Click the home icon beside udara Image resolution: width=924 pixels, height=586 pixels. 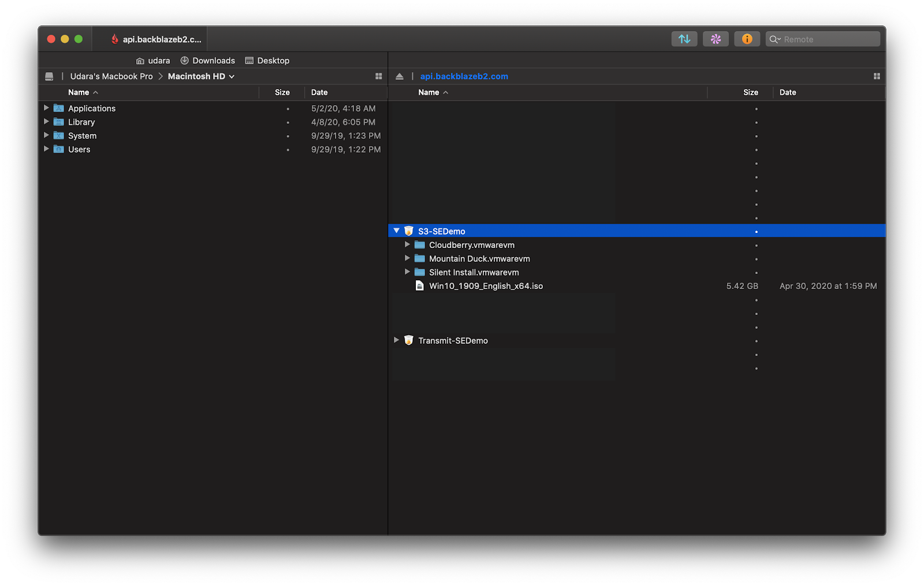click(140, 61)
